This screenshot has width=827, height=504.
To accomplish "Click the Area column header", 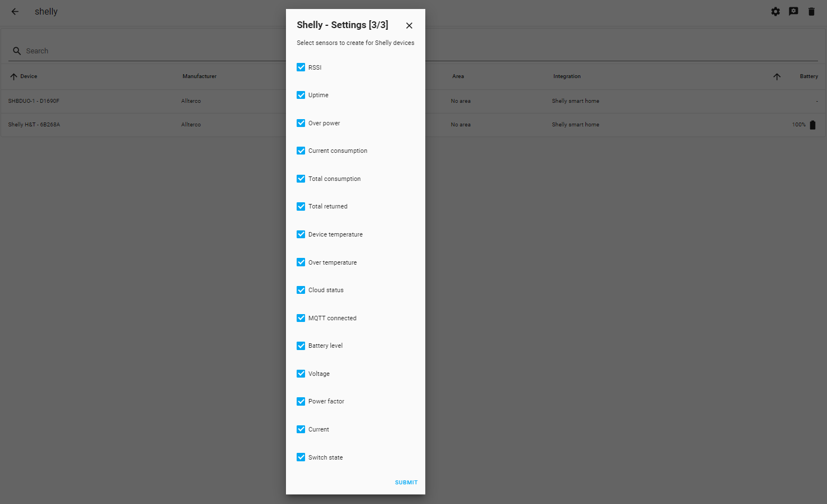I will pyautogui.click(x=458, y=76).
